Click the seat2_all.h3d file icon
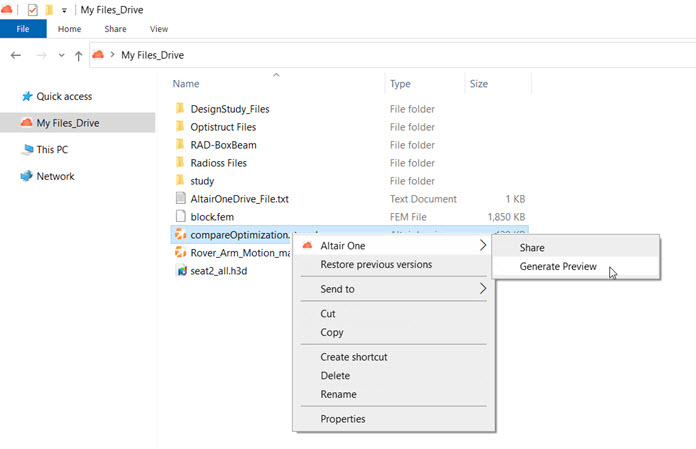The width and height of the screenshot is (696, 449). (180, 271)
